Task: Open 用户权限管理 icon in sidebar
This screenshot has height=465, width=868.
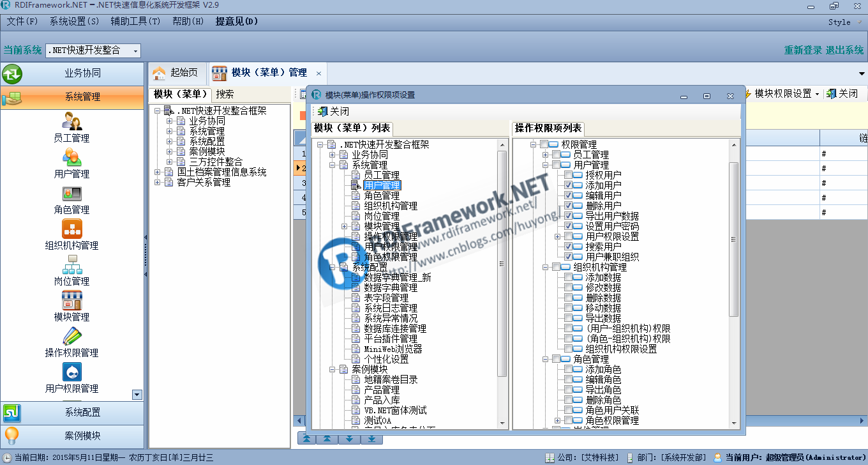Action: point(71,372)
